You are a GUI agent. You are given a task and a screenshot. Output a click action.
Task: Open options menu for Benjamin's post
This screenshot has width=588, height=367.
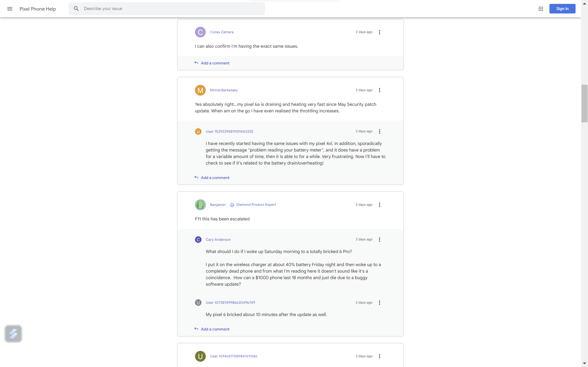379,205
